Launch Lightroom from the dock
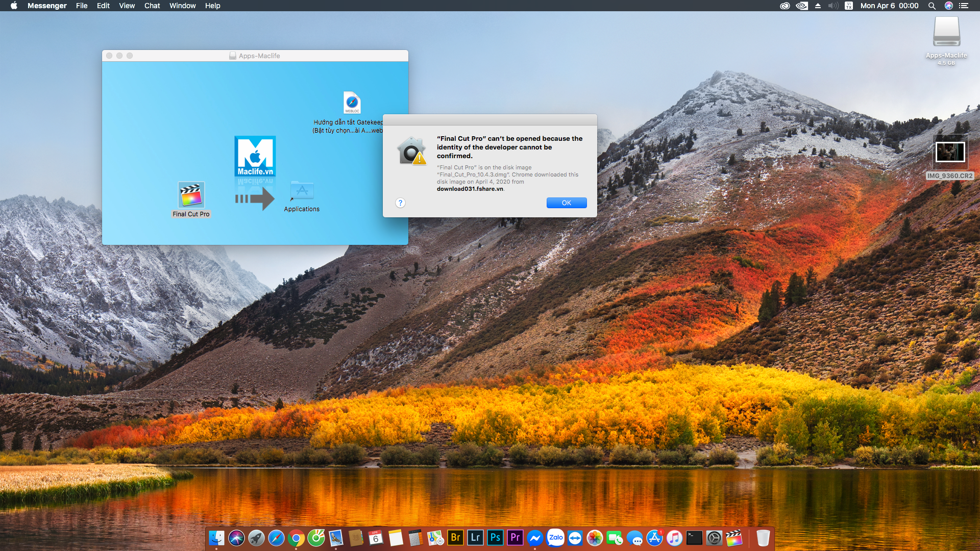 (x=475, y=537)
